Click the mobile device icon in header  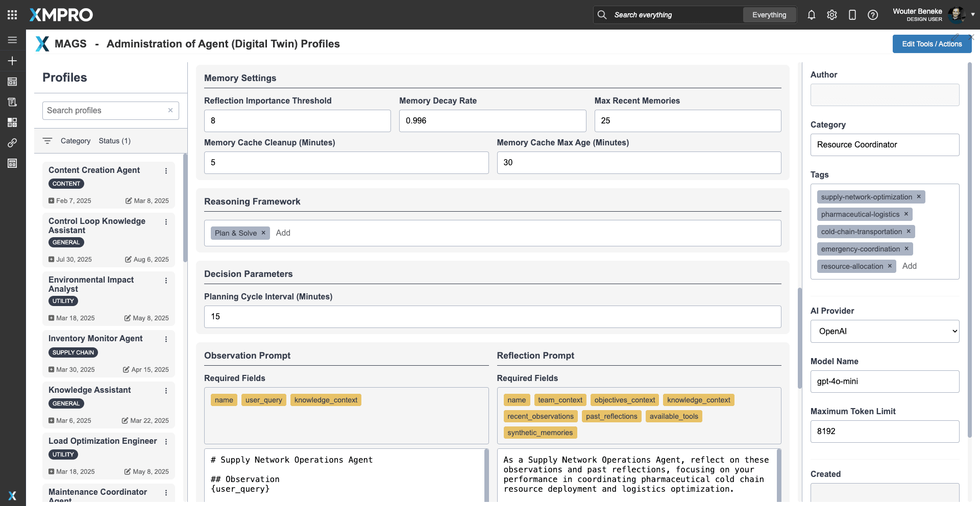[852, 15]
